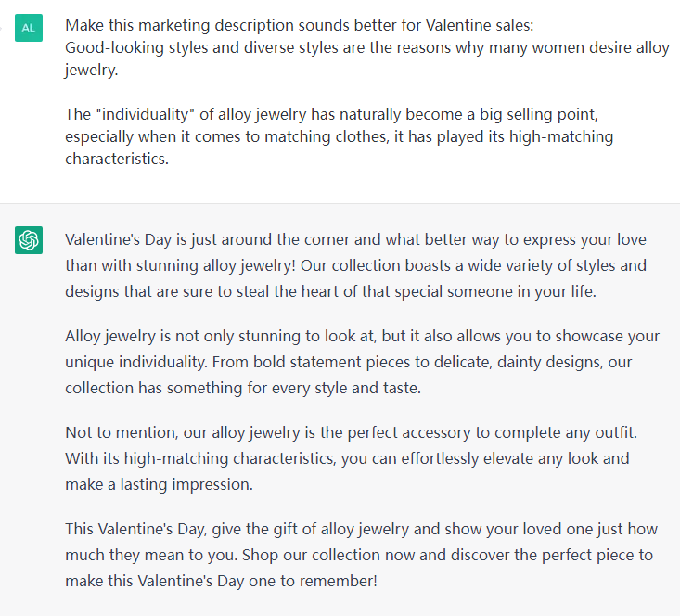
Task: Click the user paragraph starting "Good-looking styles"
Action: [367, 58]
